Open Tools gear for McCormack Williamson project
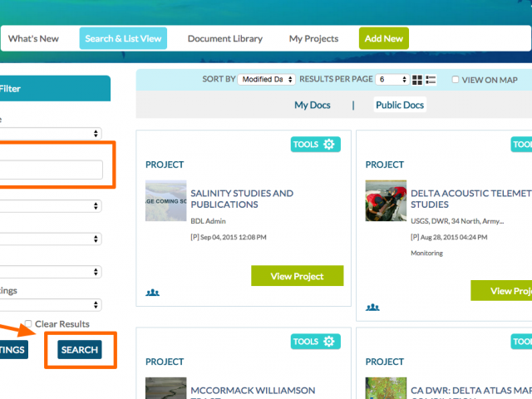The height and width of the screenshot is (399, 532). click(x=328, y=342)
